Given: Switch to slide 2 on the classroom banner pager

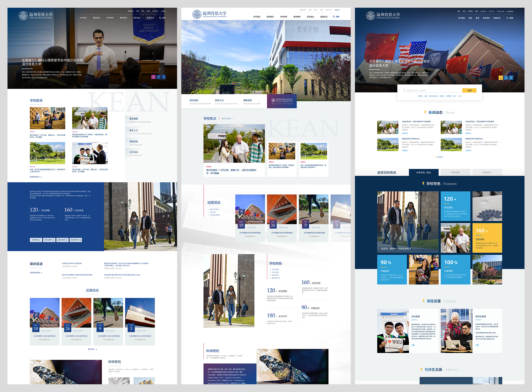Looking at the screenshot, I should point(158,77).
